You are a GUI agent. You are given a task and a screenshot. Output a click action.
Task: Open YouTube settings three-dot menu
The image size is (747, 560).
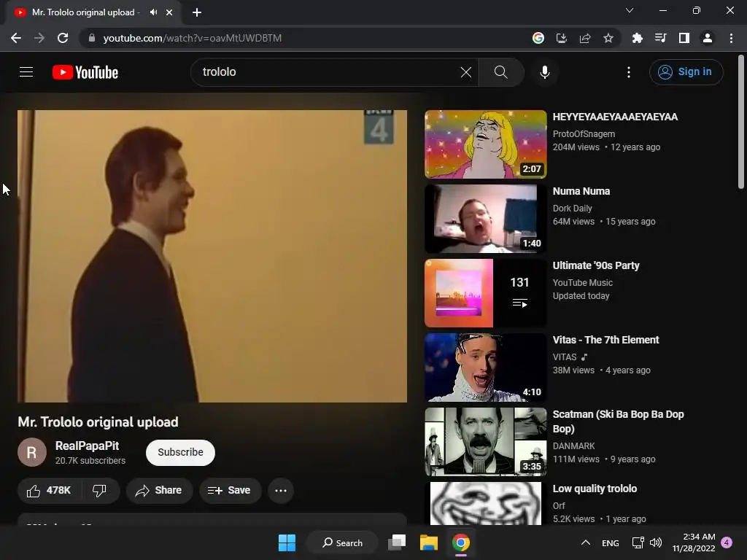click(x=629, y=72)
